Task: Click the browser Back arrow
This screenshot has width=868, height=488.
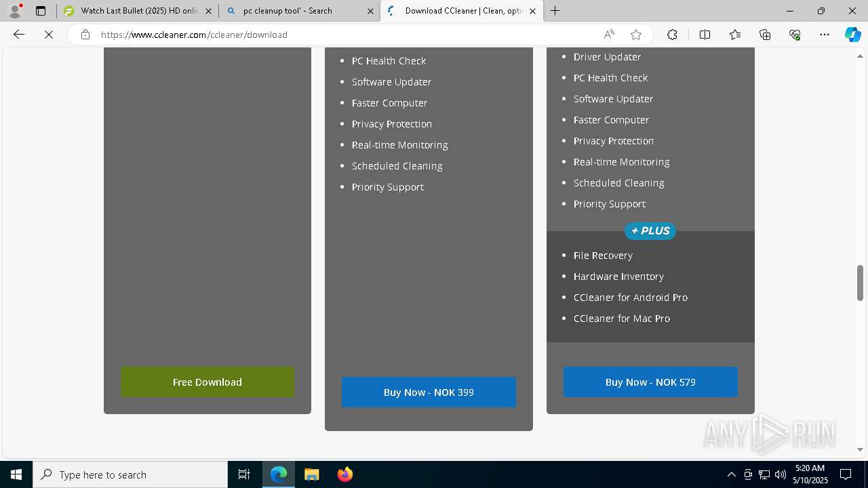Action: [19, 35]
